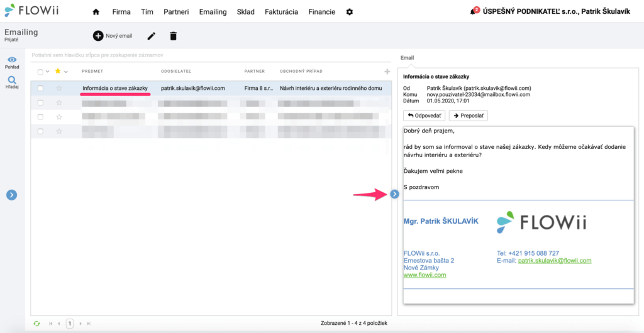
Task: Click page number 1 field
Action: (70, 323)
